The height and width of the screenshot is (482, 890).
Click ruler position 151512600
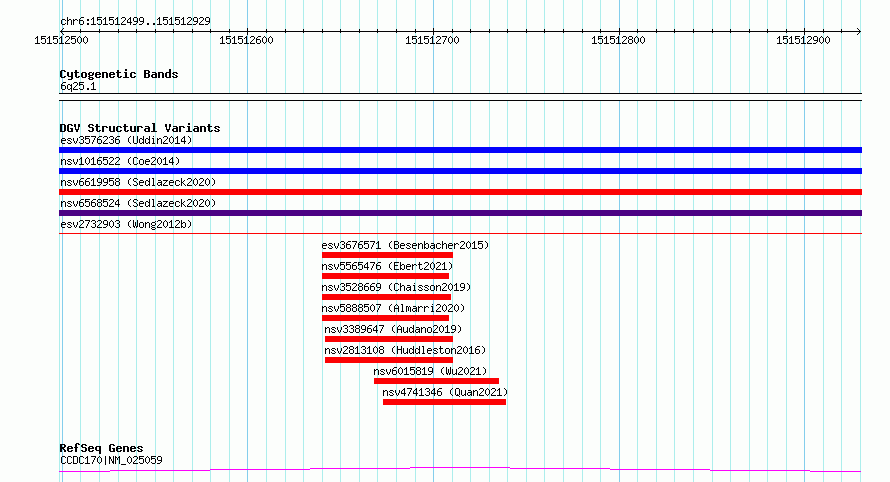[x=246, y=40]
